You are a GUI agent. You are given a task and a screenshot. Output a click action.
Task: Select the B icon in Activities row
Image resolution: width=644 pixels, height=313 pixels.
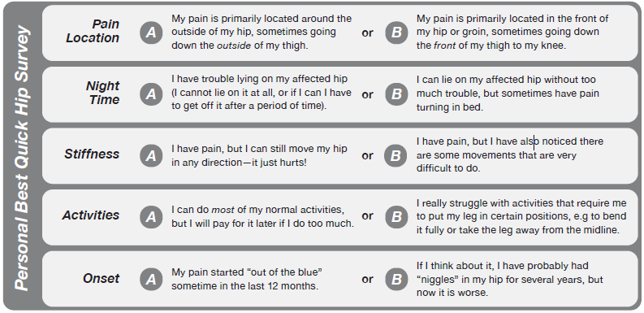(x=396, y=216)
